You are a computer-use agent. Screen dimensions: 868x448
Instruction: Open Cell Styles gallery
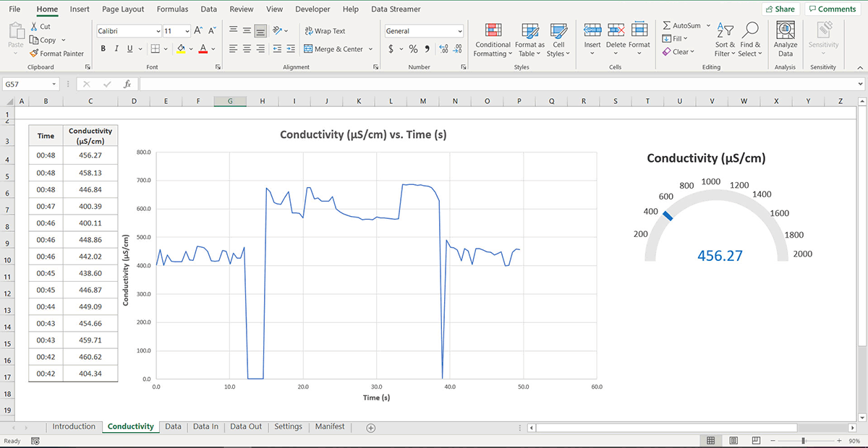pyautogui.click(x=558, y=40)
